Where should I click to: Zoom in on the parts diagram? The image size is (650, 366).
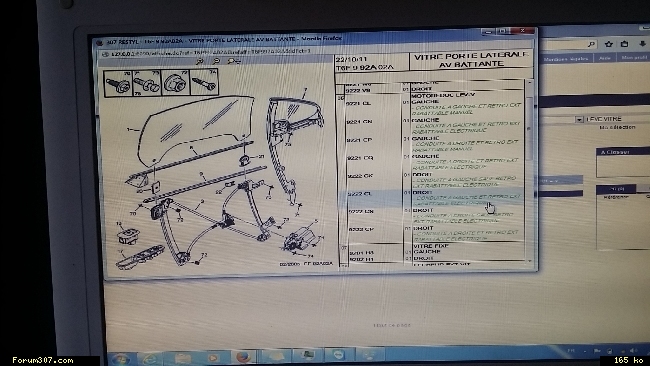tap(199, 61)
